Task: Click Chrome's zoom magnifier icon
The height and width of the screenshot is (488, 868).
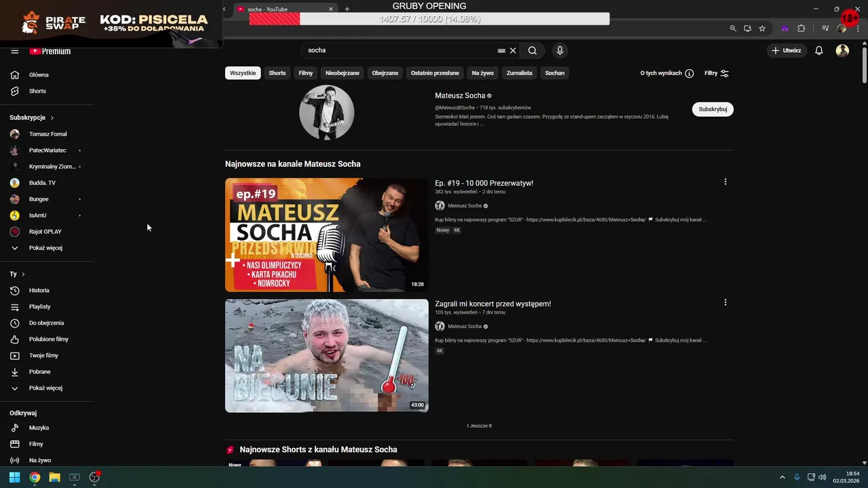Action: (732, 28)
